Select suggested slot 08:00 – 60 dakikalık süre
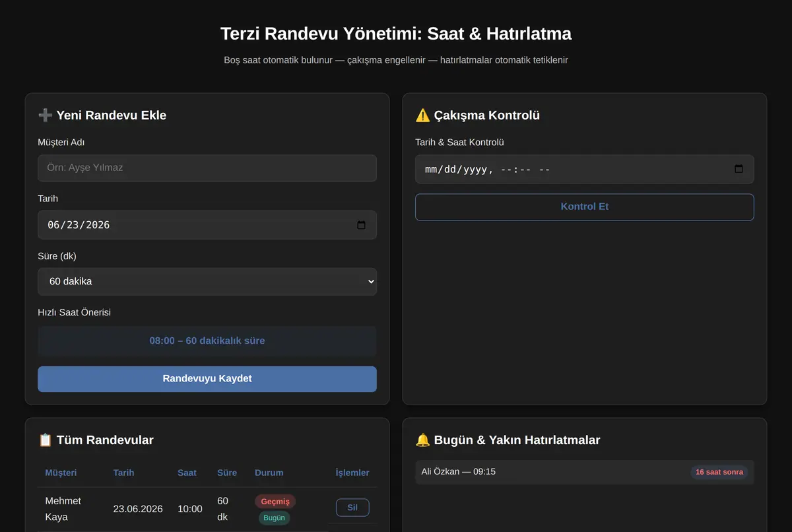 tap(207, 341)
